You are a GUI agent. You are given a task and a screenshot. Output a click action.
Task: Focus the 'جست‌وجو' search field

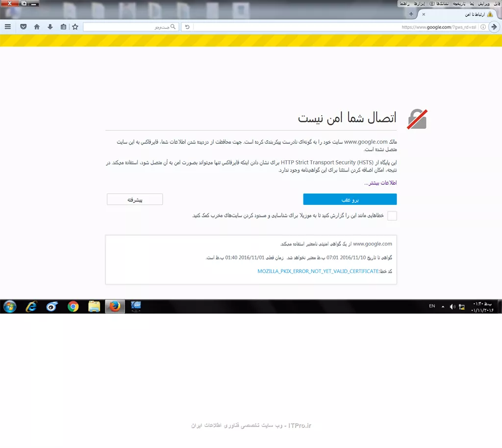(x=130, y=27)
